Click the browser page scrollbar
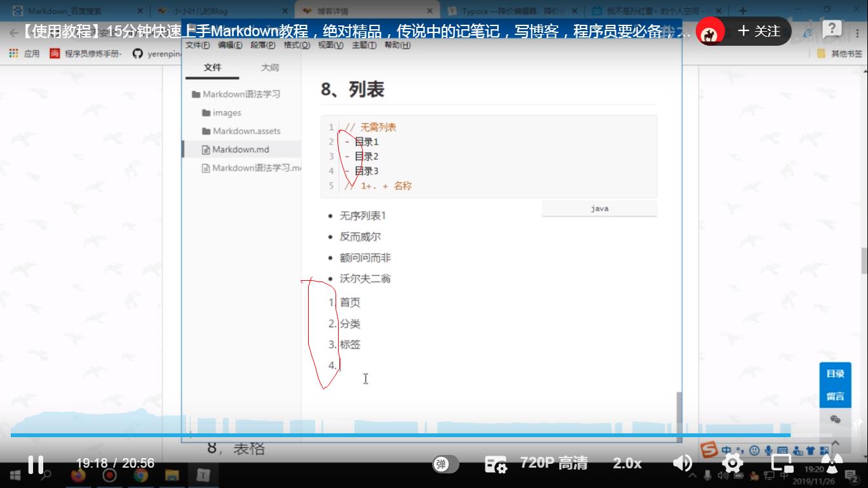The height and width of the screenshot is (488, 868). coord(864,261)
